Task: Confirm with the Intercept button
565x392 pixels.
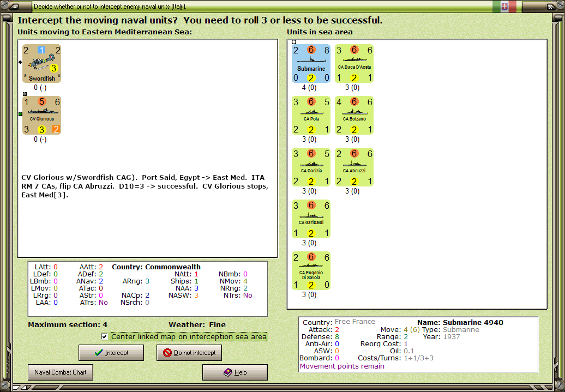Action: click(x=111, y=353)
